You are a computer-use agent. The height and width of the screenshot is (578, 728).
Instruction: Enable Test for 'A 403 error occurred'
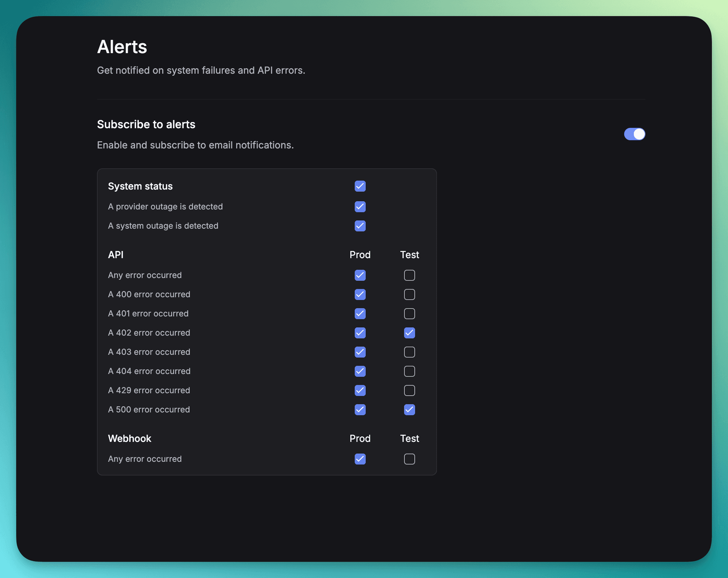(409, 352)
